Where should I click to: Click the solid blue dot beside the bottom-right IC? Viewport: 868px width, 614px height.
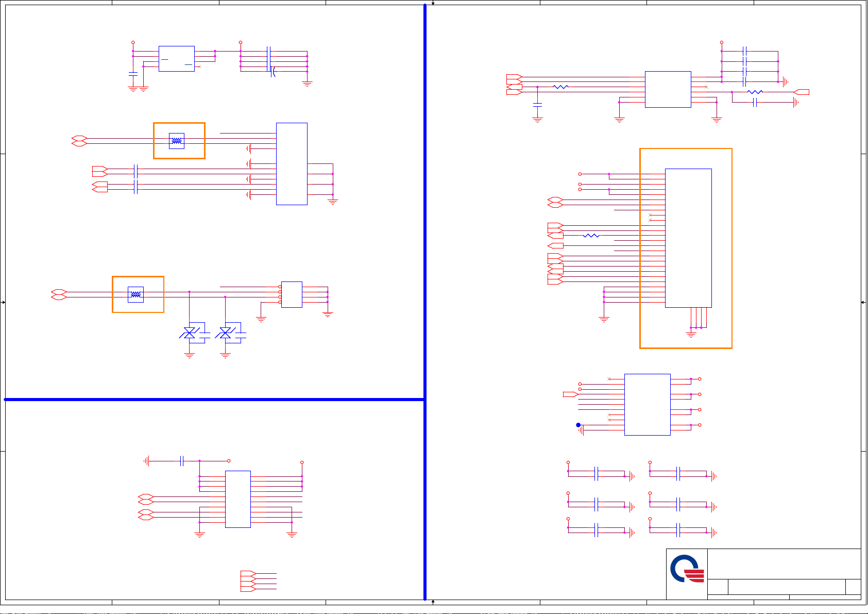tap(578, 425)
